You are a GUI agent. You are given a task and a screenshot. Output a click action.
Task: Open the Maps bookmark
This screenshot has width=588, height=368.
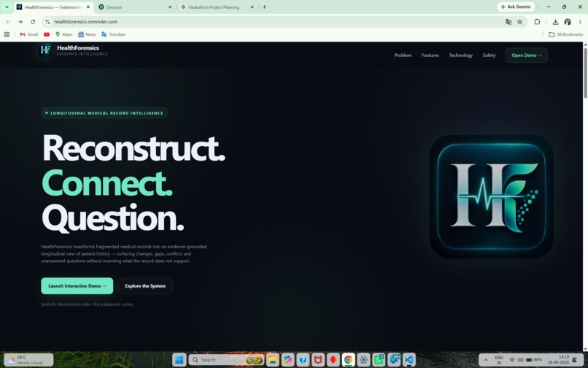pyautogui.click(x=63, y=34)
